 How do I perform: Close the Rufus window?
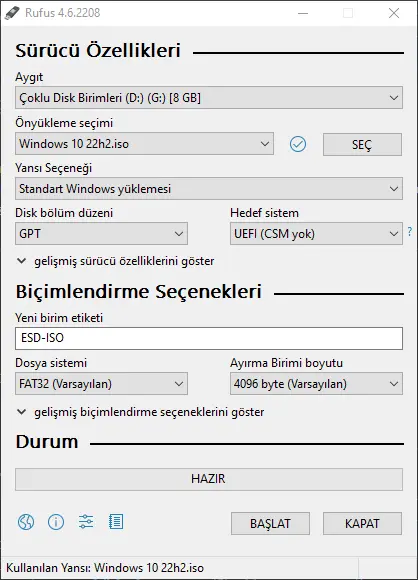click(394, 13)
